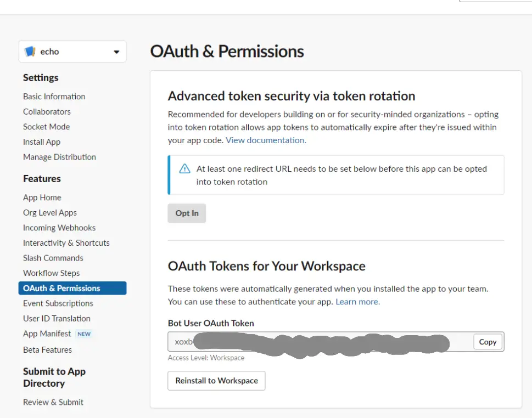Open Beta Features page
The width and height of the screenshot is (532, 418).
(48, 350)
